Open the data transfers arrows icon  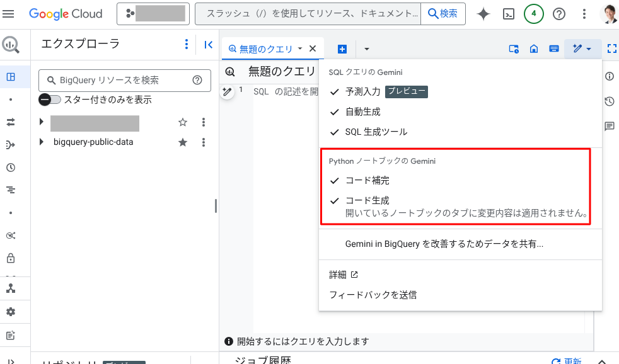11,122
